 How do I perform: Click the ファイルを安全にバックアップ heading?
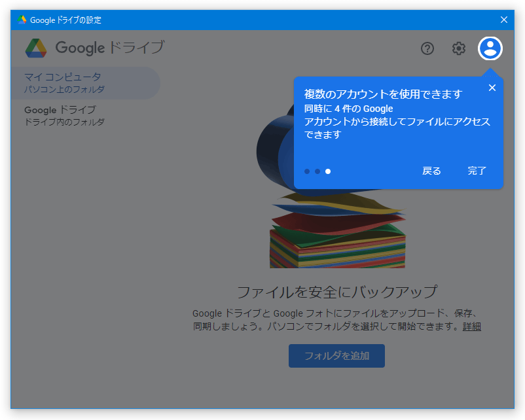pos(337,292)
